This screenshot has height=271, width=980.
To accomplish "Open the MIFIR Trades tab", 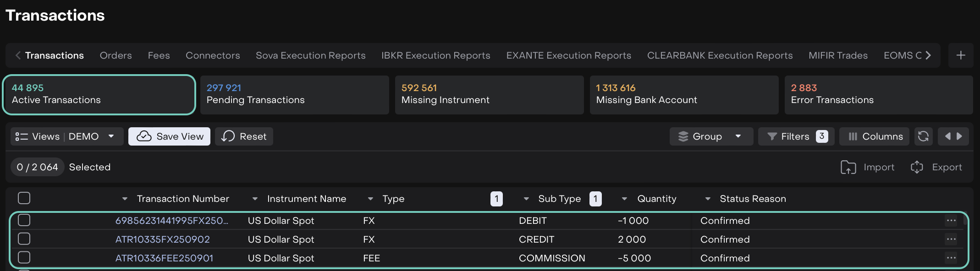I will 838,55.
